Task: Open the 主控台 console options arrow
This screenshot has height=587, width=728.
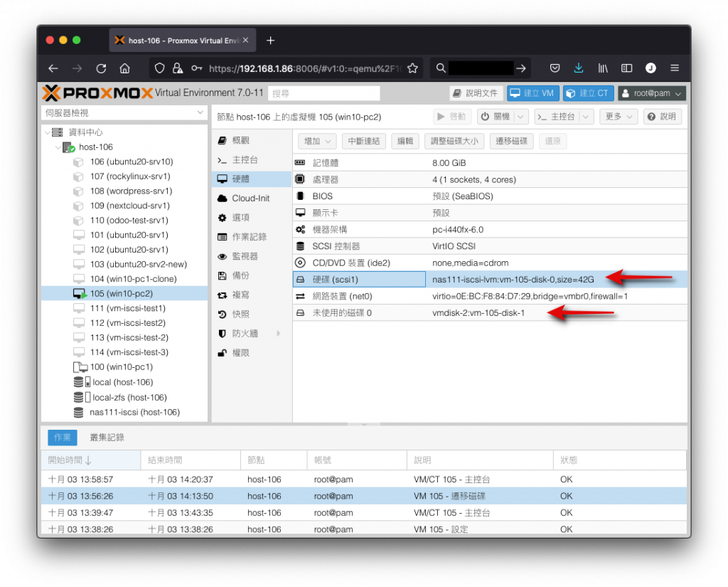Action: [587, 117]
